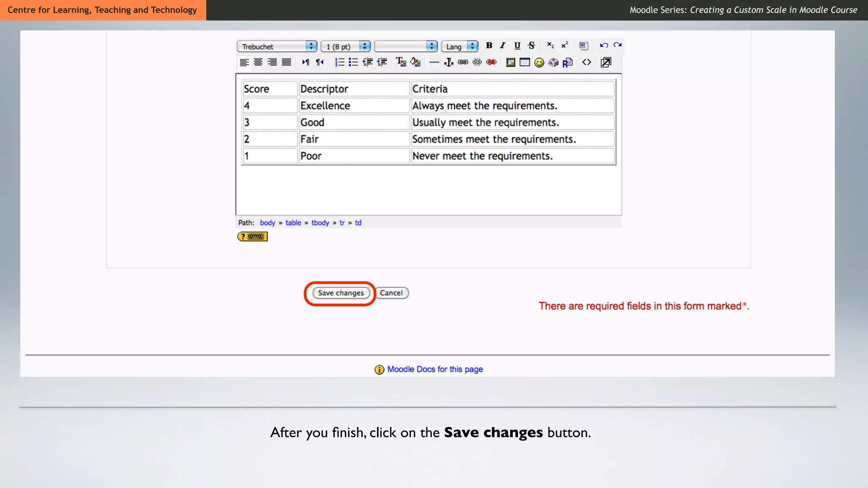Click the Excellence cell
This screenshot has height=488, width=868.
[354, 105]
